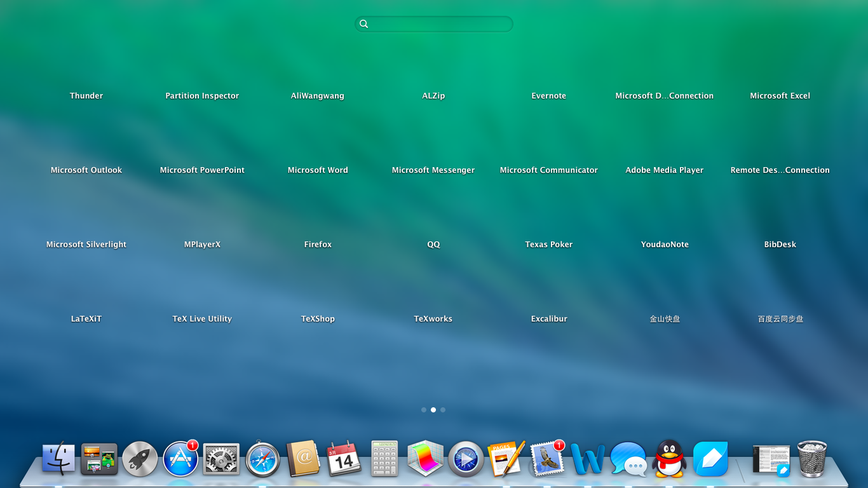
Task: Launch Microsoft Word from the Dock
Action: tap(587, 459)
